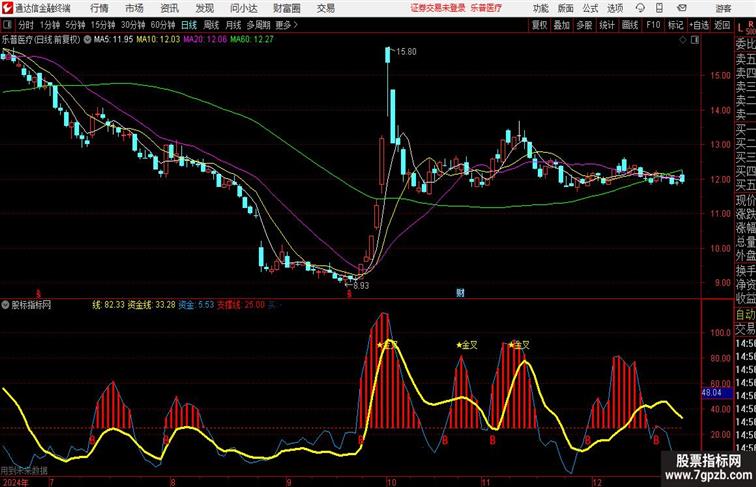Open the 问小达 menu
Viewport: 756px width, 487px height.
point(244,8)
